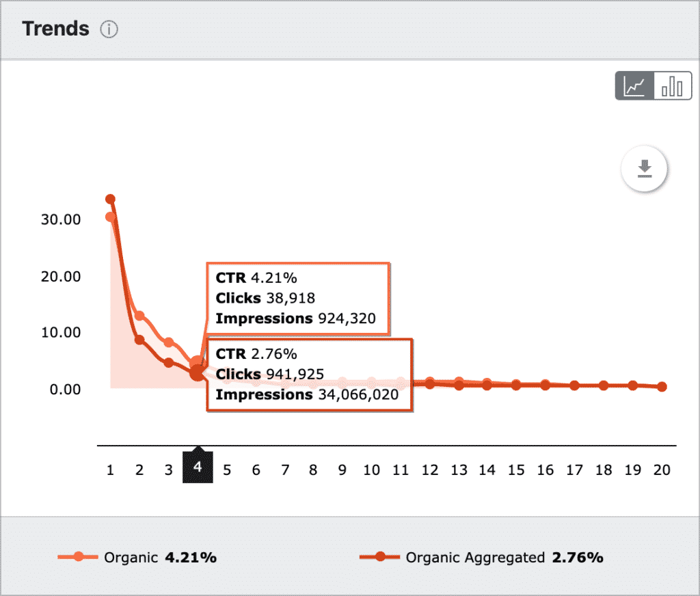Click position 1 on the x-axis
700x596 pixels.
click(110, 470)
